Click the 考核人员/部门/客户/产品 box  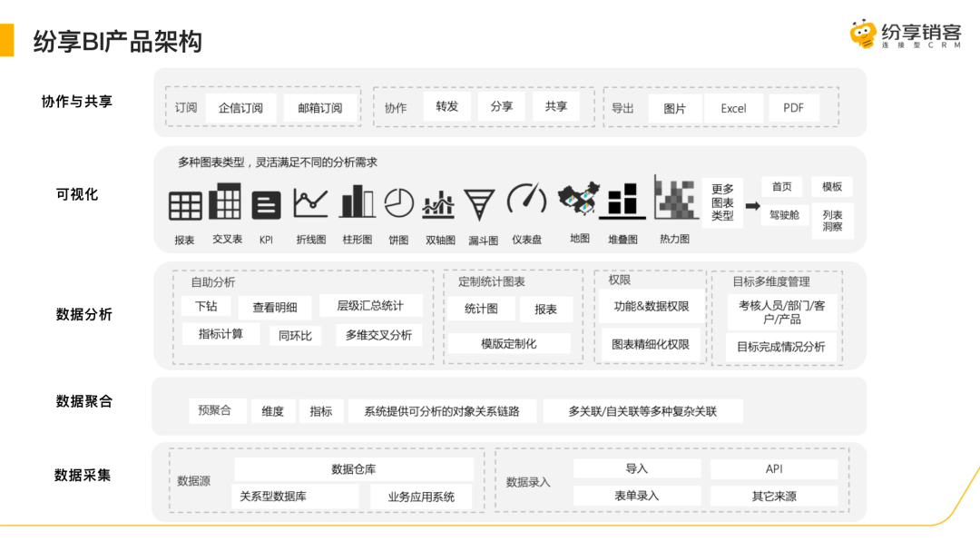click(782, 312)
